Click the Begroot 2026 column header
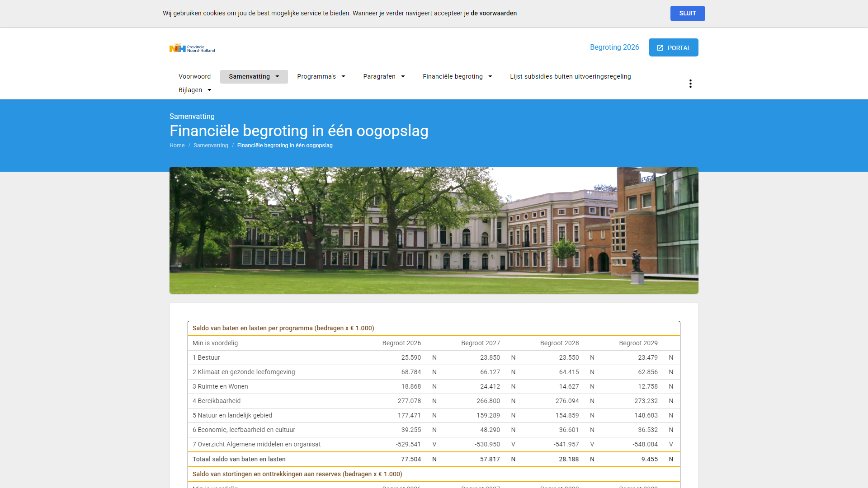This screenshot has width=868, height=488. (x=401, y=343)
